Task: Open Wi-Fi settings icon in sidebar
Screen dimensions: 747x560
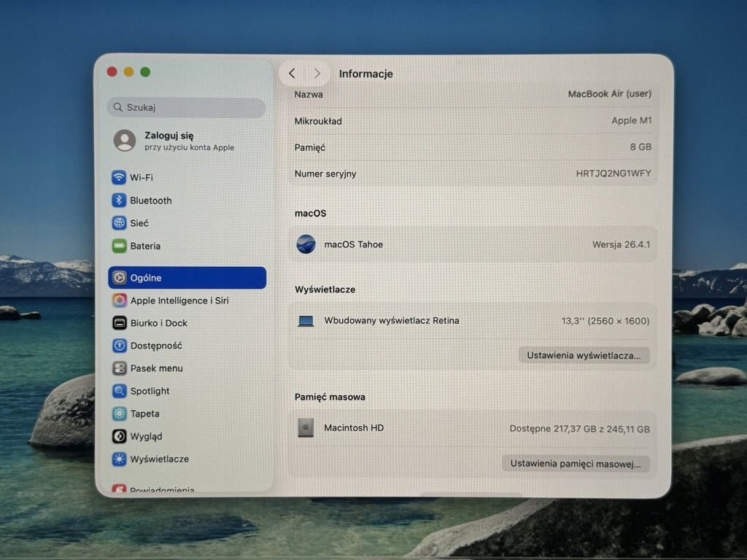Action: (119, 177)
